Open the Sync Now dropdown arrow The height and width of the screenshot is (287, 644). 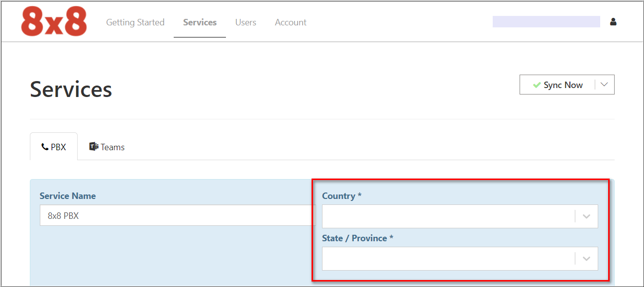(x=604, y=85)
